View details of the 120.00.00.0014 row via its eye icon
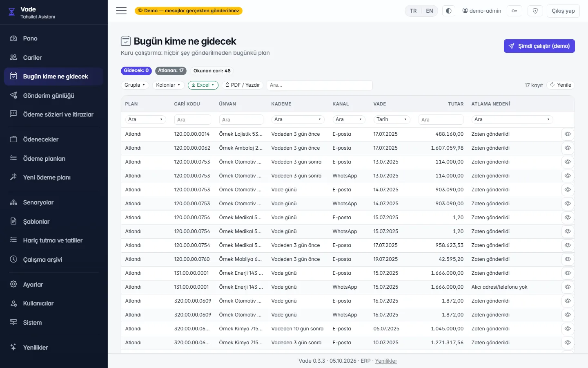 tap(568, 134)
